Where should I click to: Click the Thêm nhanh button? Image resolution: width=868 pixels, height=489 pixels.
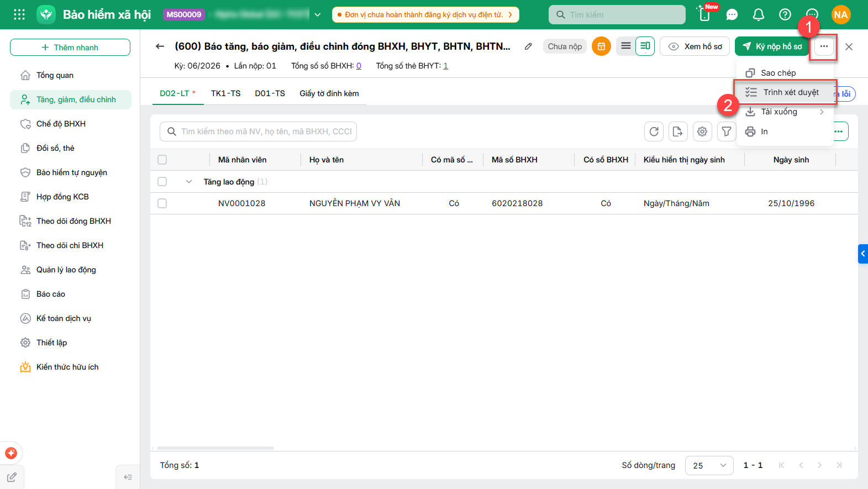coord(70,48)
